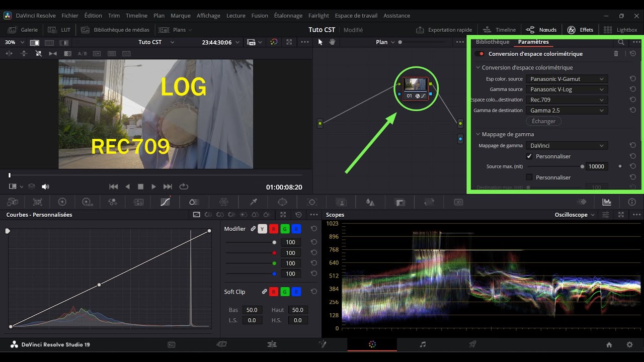Screen dimensions: 644x362
Task: Open the Qualifier eyedropper palette
Action: coord(254,202)
